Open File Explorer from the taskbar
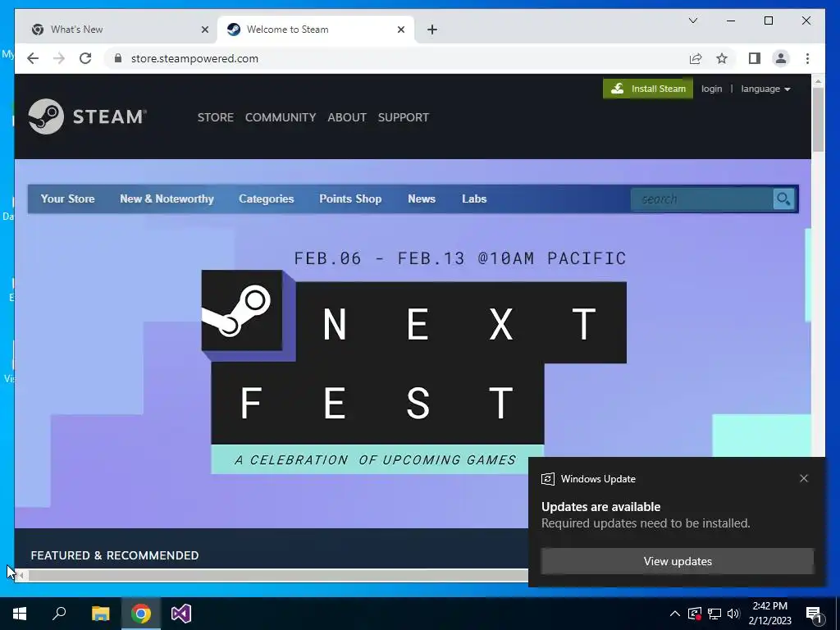This screenshot has width=840, height=630. pos(100,614)
